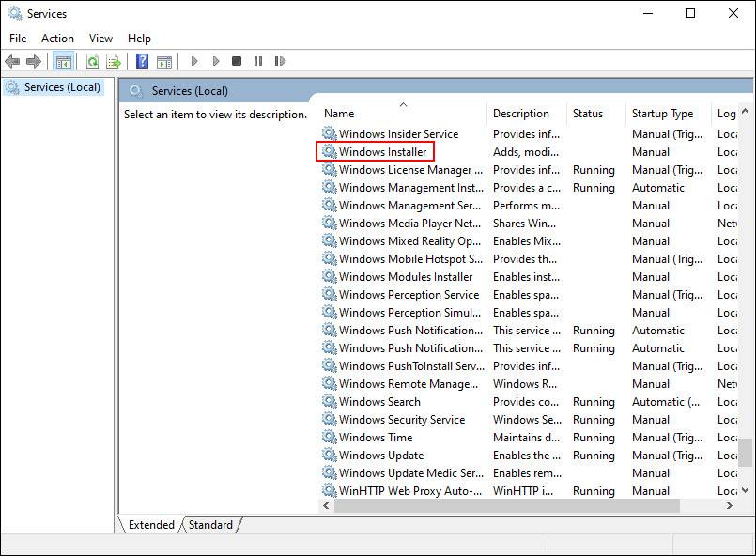This screenshot has width=756, height=556.
Task: Click the Start Service icon
Action: pos(193,61)
